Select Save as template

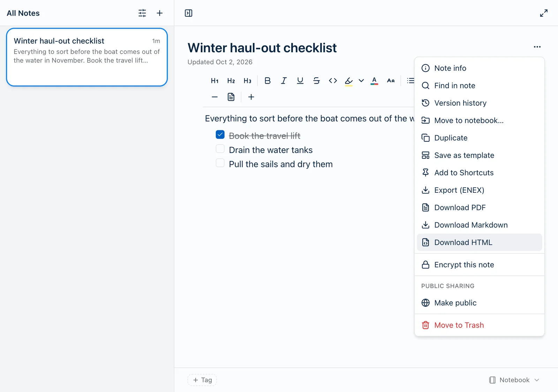click(479, 155)
